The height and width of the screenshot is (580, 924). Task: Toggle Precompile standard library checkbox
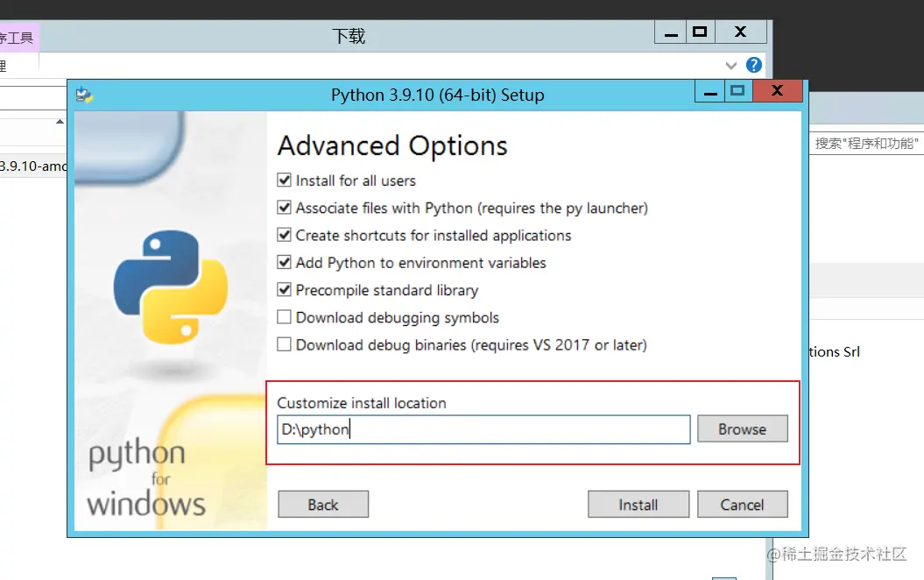[284, 290]
